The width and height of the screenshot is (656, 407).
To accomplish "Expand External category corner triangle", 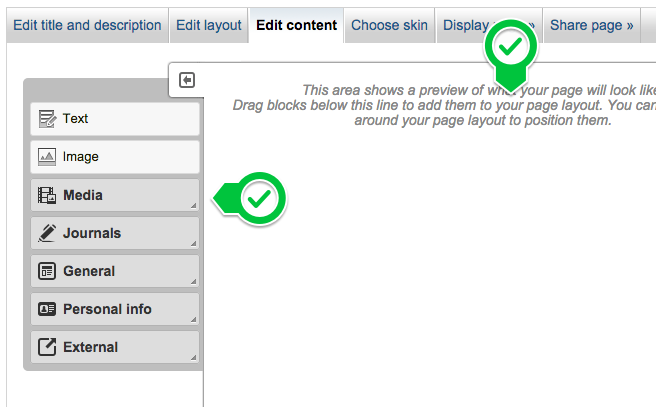I will 193,358.
